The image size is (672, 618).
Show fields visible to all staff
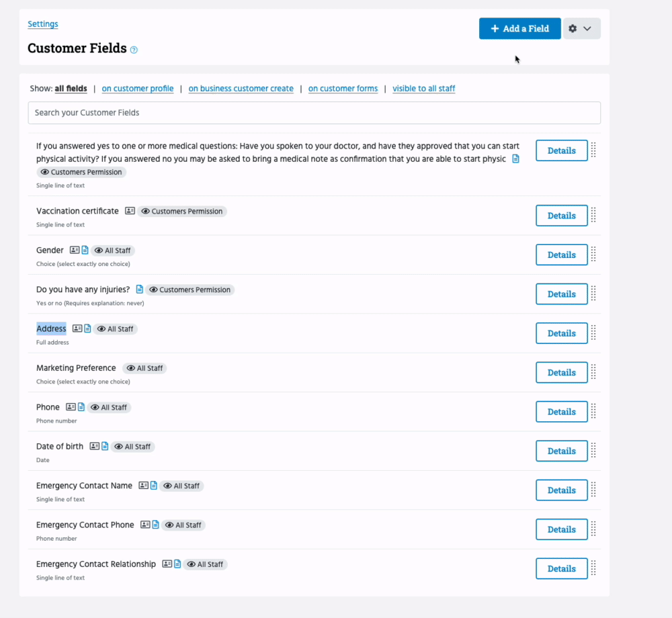click(424, 89)
